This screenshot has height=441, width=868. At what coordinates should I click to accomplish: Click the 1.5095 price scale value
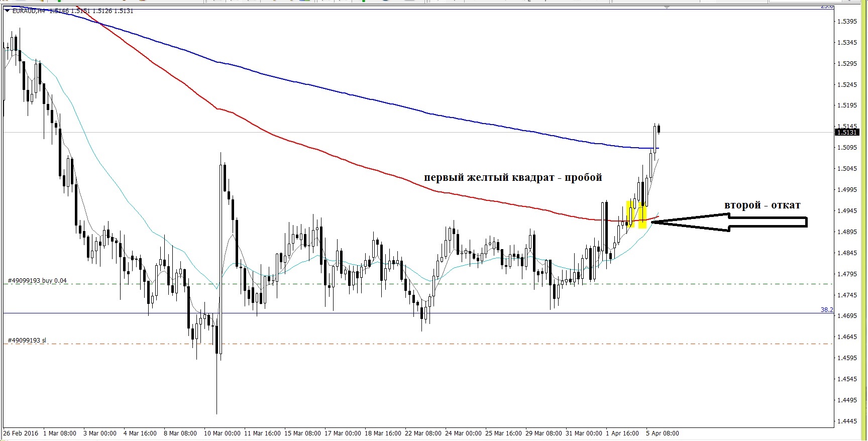click(x=847, y=148)
